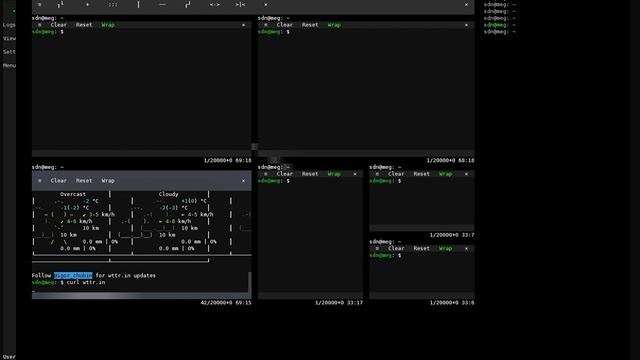Open the View item in left sidebar

click(9, 38)
